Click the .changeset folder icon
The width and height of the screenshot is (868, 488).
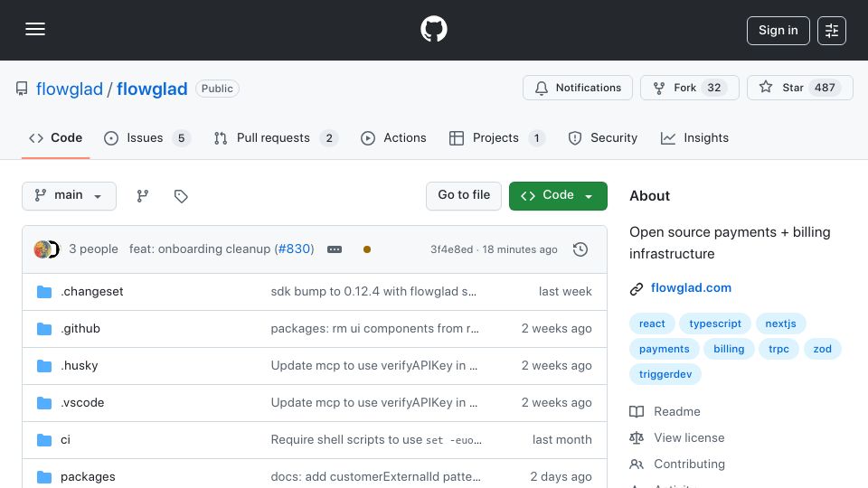44,292
